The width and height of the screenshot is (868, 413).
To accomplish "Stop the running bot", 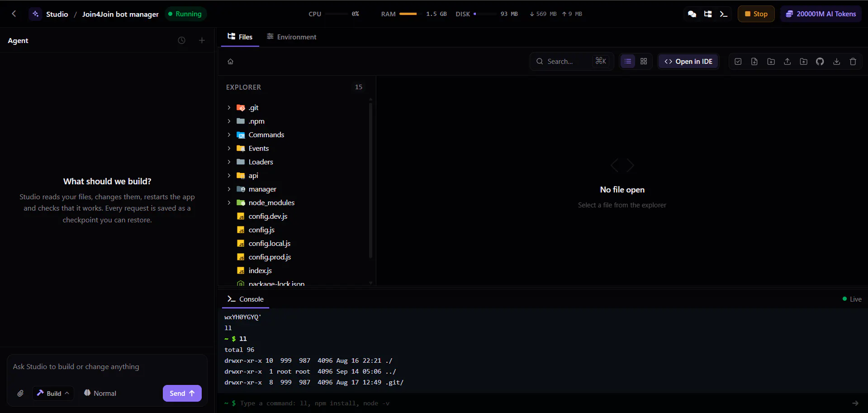I will [756, 14].
